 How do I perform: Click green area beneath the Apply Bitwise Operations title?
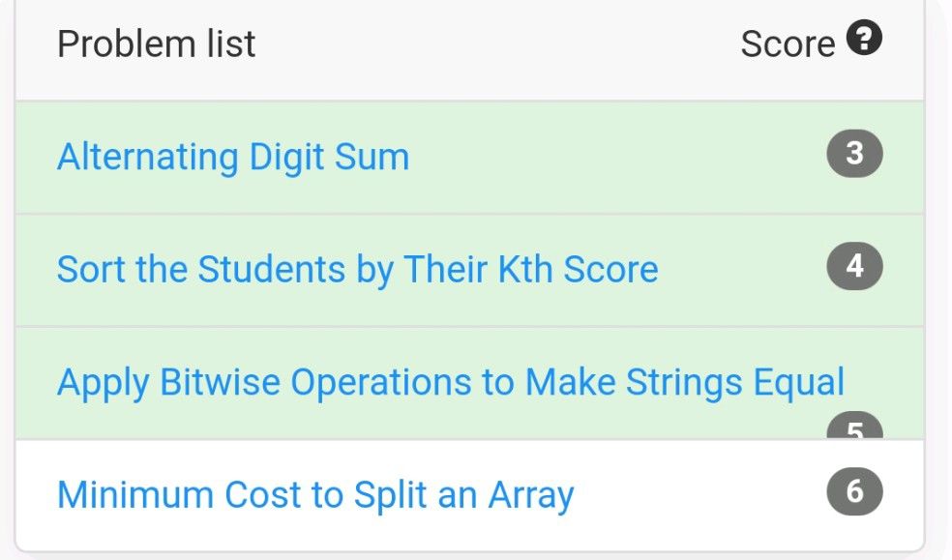coord(425,423)
